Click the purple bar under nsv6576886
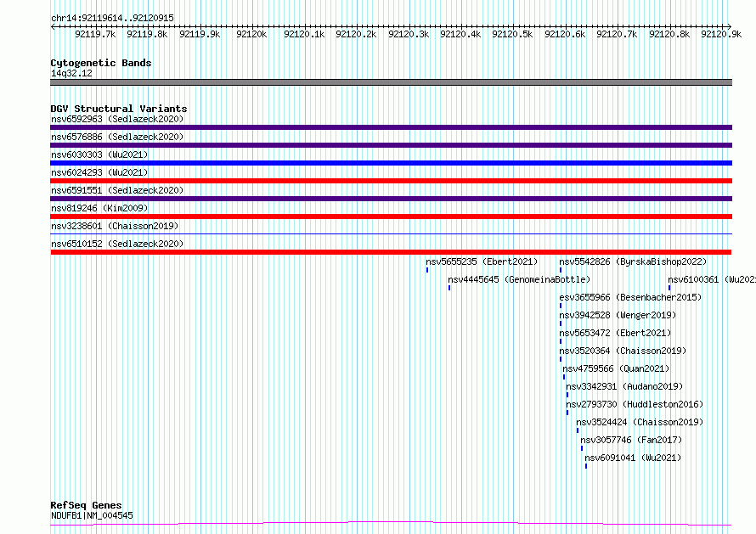 click(x=391, y=145)
